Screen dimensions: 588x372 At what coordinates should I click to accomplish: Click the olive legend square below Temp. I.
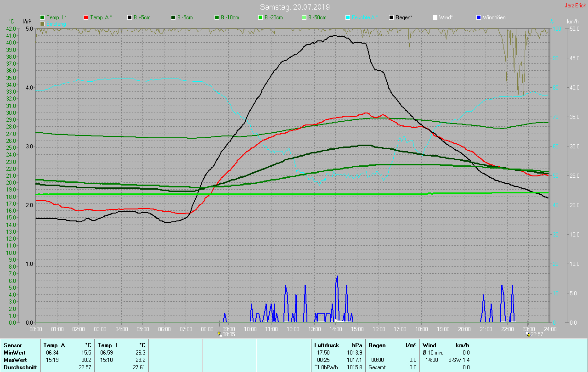coord(42,23)
